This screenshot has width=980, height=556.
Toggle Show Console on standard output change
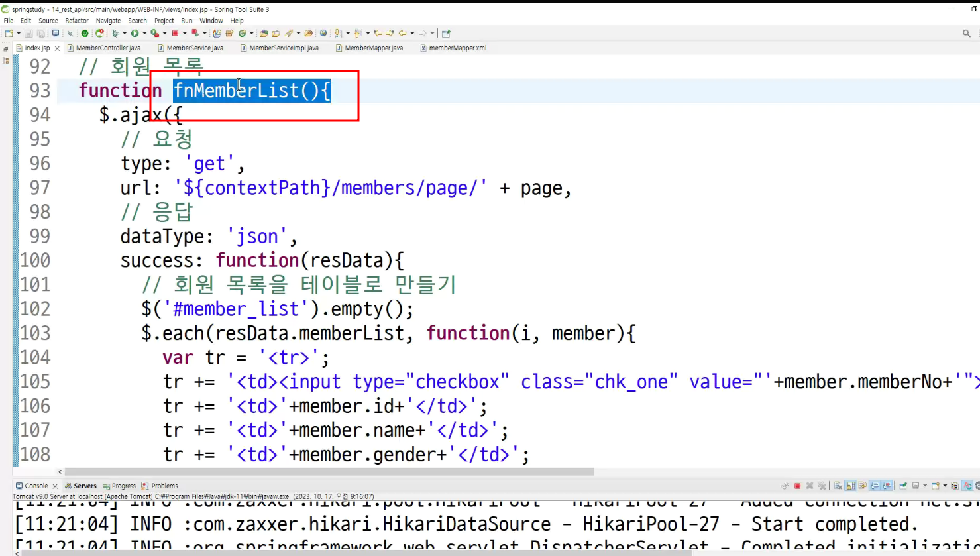click(x=875, y=486)
